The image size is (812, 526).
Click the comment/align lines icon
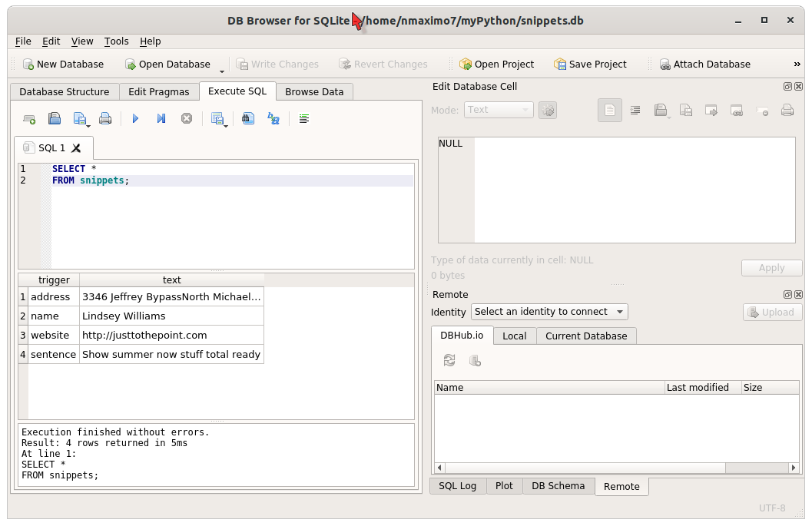(304, 119)
